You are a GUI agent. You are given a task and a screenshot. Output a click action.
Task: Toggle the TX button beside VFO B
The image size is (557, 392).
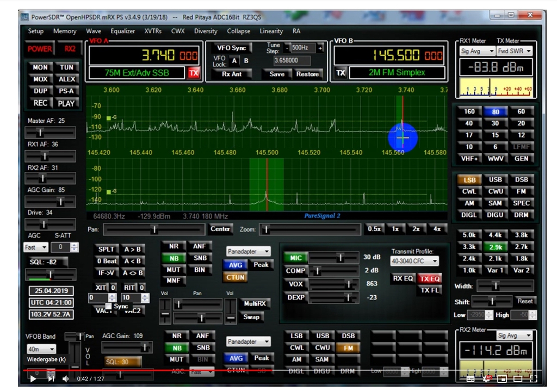pyautogui.click(x=341, y=73)
